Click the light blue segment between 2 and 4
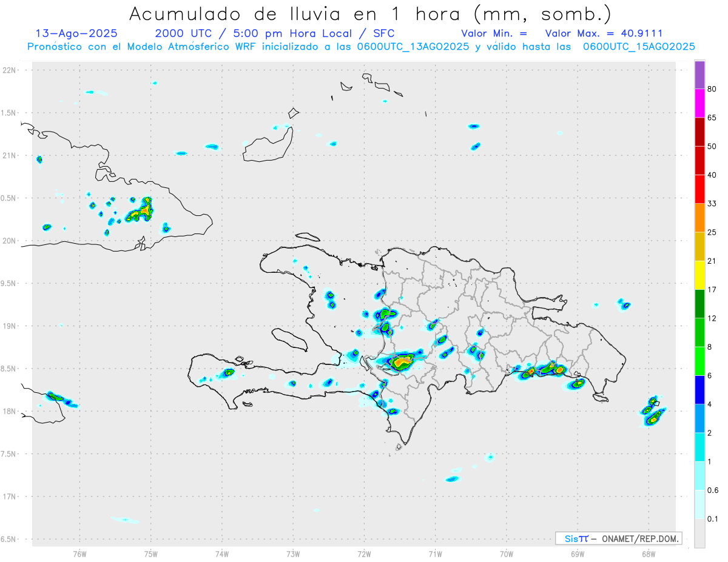The width and height of the screenshot is (728, 562). (699, 419)
